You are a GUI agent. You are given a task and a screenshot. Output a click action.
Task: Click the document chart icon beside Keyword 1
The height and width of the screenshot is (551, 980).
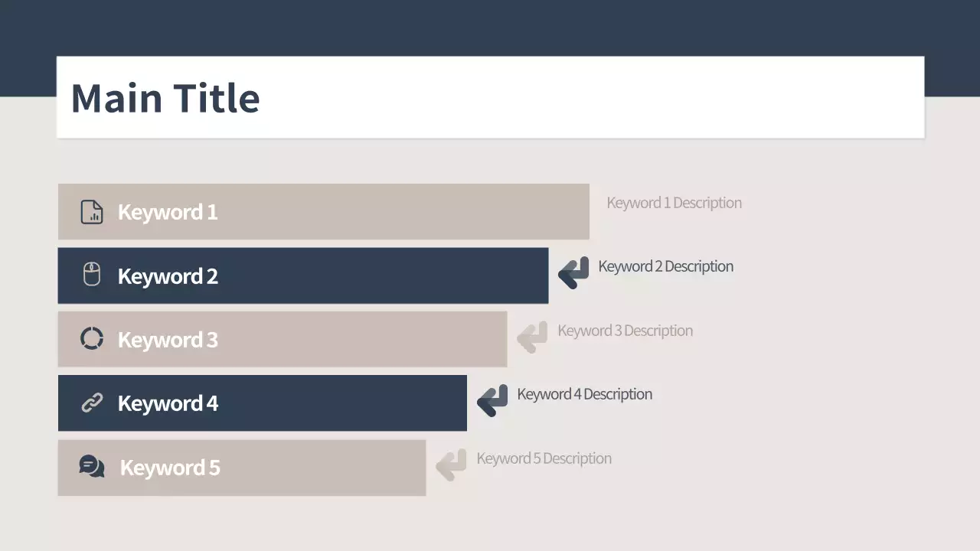click(92, 212)
